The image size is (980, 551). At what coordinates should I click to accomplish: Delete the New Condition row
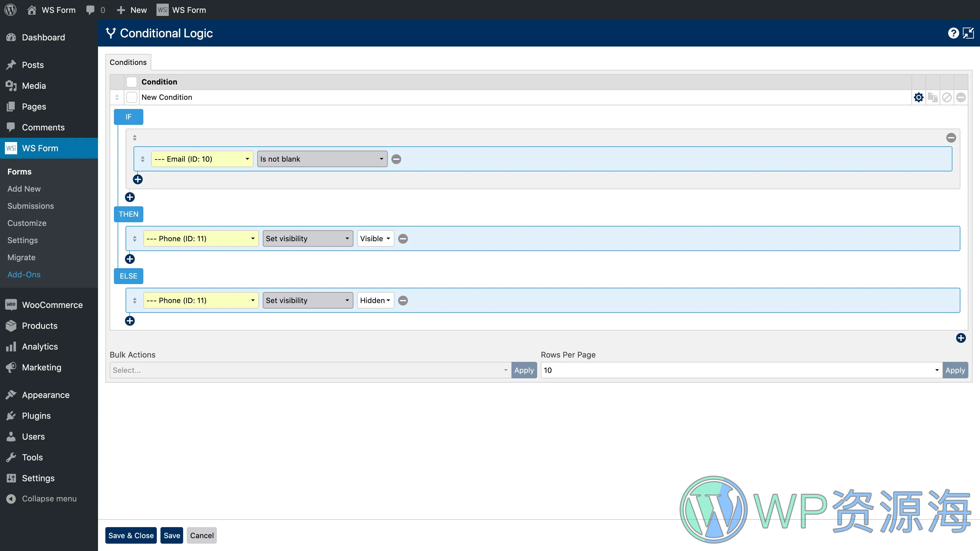point(961,97)
